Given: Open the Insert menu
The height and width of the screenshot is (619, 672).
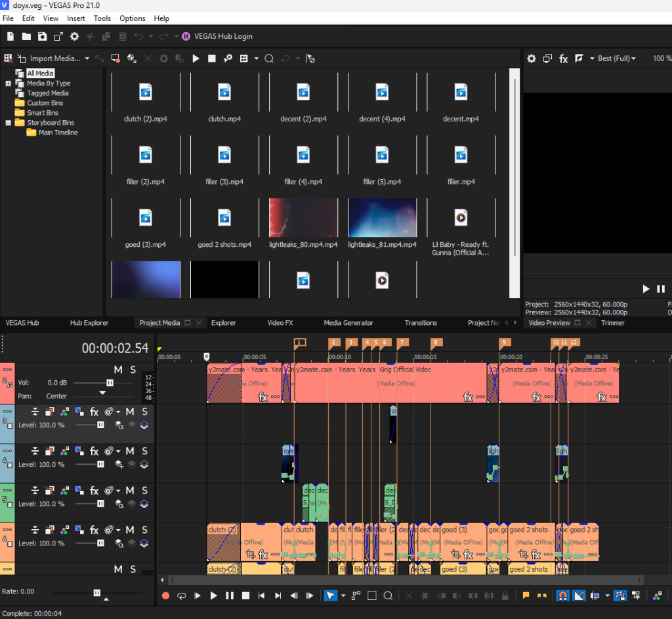Looking at the screenshot, I should [76, 18].
